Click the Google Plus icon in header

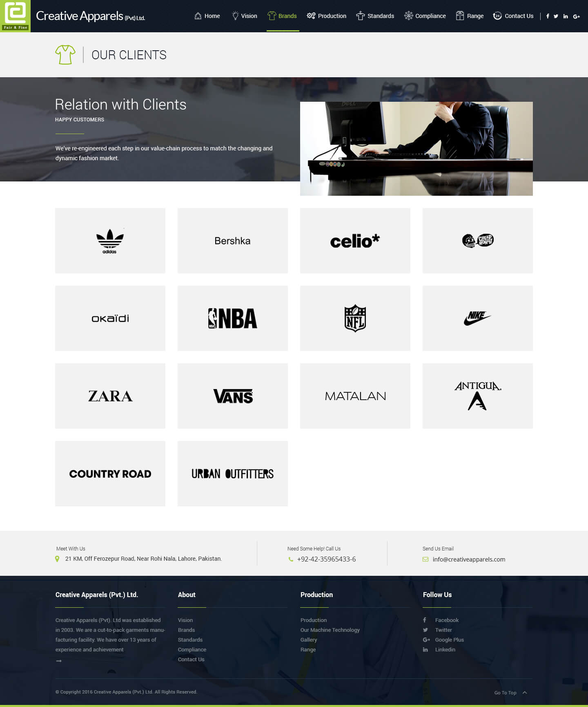577,16
